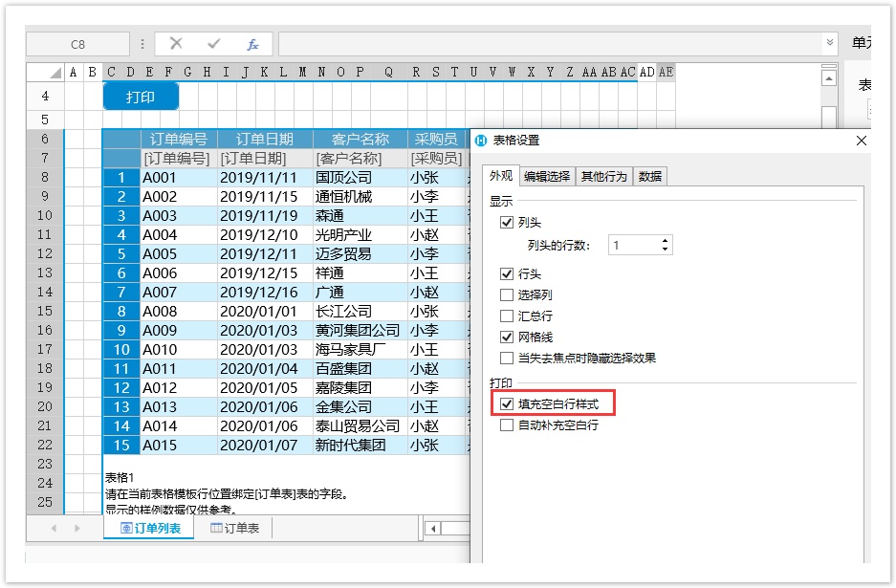Switch to the 编辑选择 tab
Image resolution: width=896 pixels, height=588 pixels.
coord(546,176)
